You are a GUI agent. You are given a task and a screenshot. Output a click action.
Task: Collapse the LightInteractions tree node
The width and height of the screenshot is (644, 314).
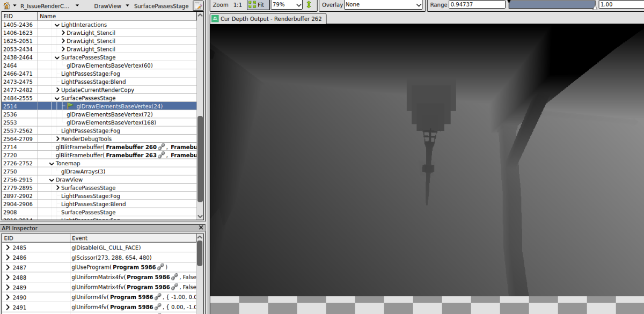(x=57, y=25)
